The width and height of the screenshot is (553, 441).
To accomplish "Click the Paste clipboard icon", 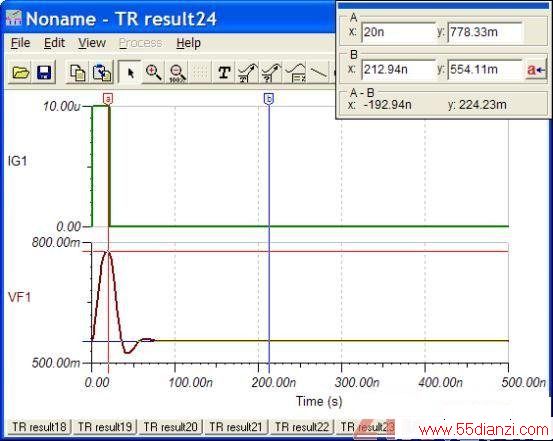I will (102, 72).
